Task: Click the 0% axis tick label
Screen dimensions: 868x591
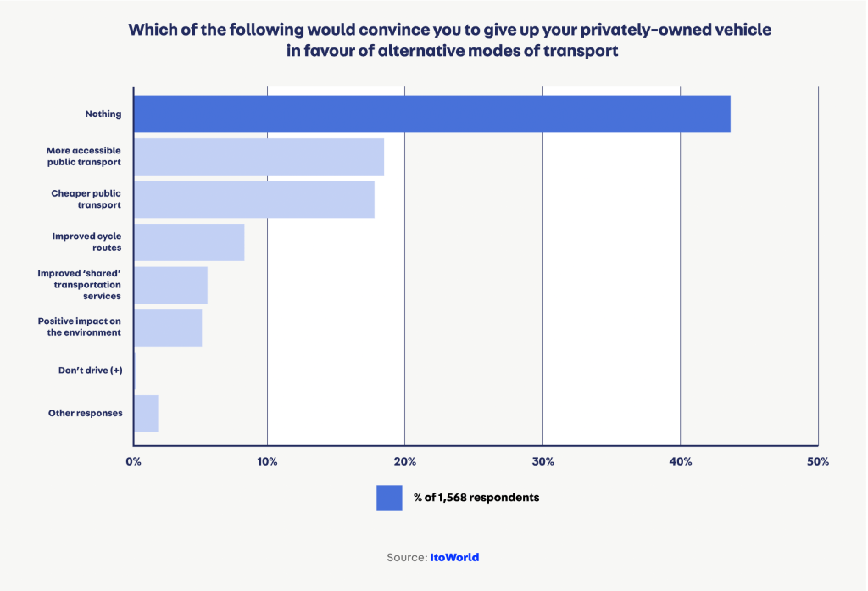Action: click(x=133, y=461)
